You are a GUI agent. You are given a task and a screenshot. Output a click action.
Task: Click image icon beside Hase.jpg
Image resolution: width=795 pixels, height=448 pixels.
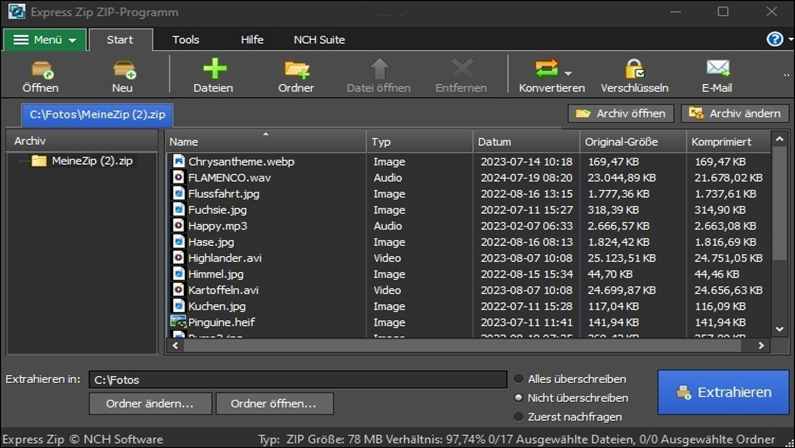tap(178, 242)
